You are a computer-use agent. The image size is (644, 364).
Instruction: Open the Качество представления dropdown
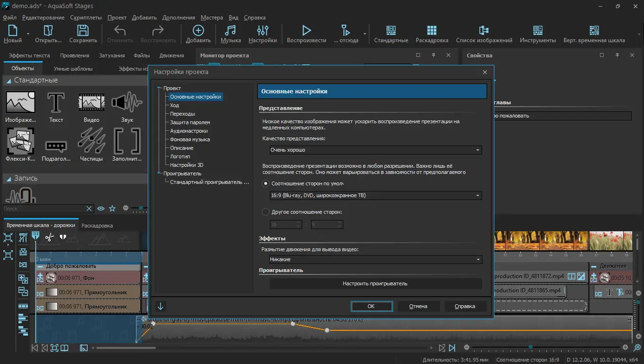coord(376,150)
